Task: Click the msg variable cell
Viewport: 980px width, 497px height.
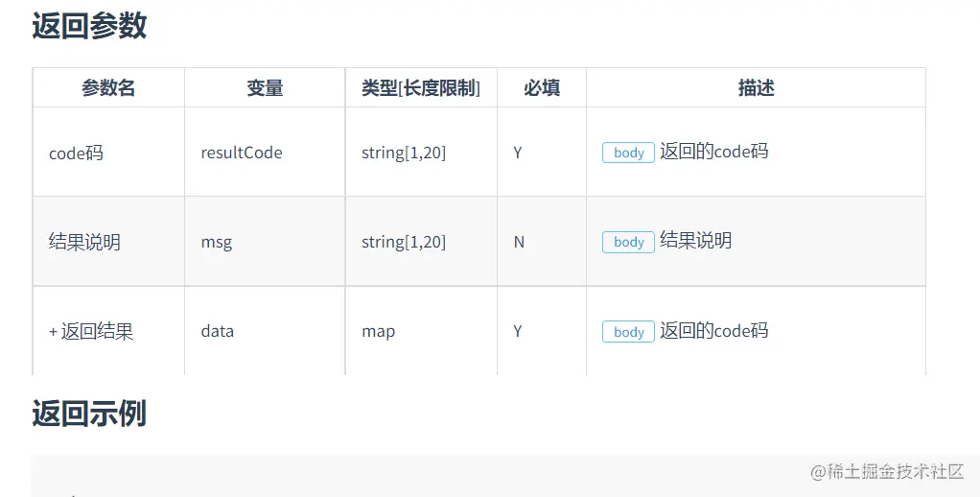Action: (217, 242)
